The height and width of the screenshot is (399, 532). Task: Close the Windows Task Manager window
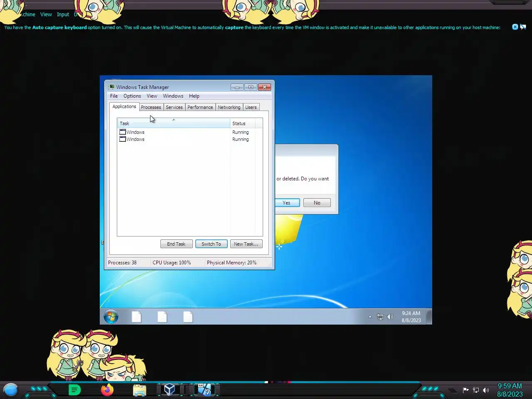point(264,87)
